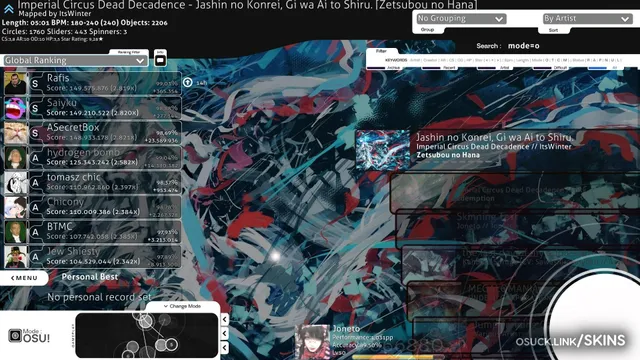The height and width of the screenshot is (360, 640).
Task: Open hydrogen bomb's avatar
Action: (x=16, y=158)
